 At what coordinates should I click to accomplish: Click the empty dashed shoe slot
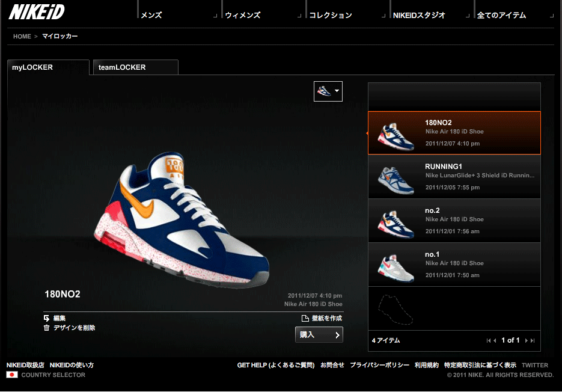396,310
